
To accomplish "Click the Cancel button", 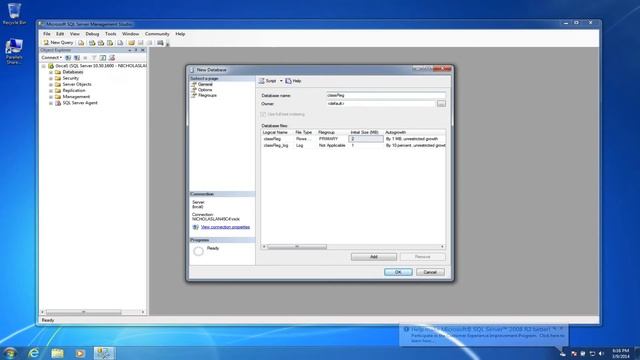I will tap(430, 272).
